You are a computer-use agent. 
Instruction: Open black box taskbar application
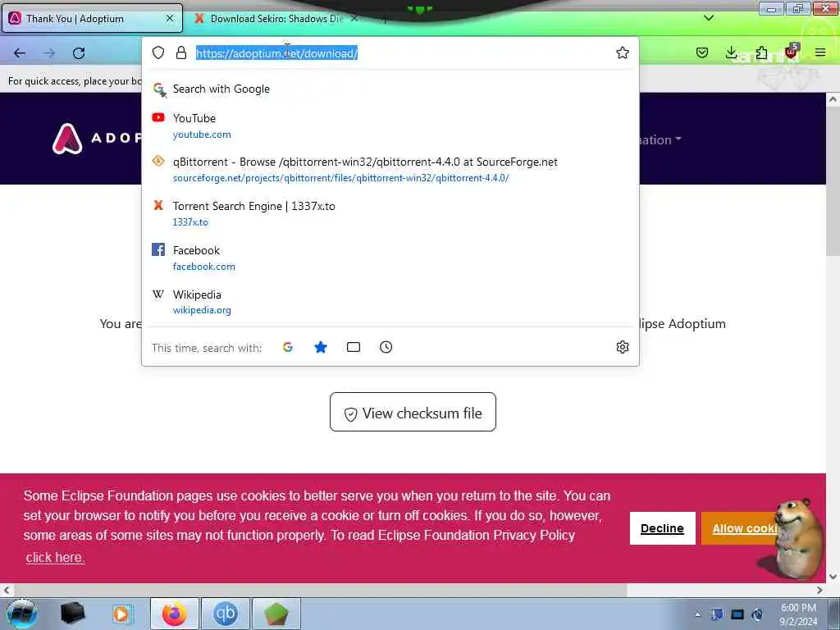72,614
